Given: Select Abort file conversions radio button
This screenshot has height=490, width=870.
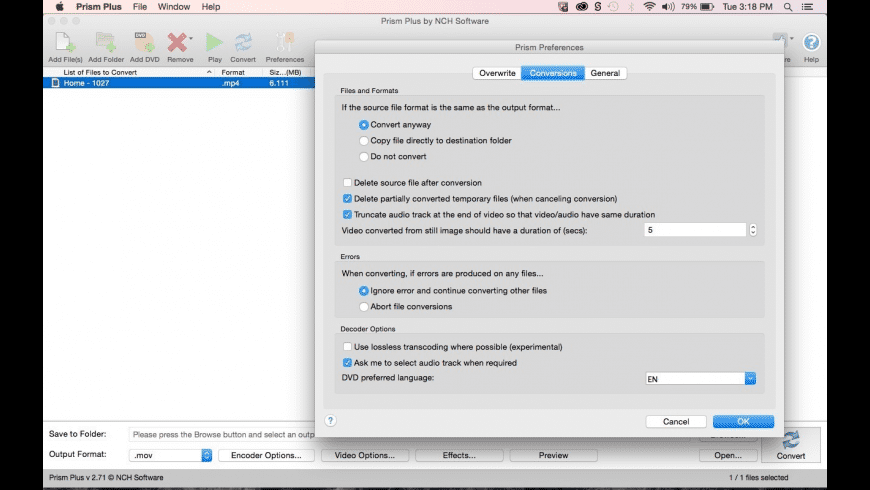Looking at the screenshot, I should pos(363,306).
